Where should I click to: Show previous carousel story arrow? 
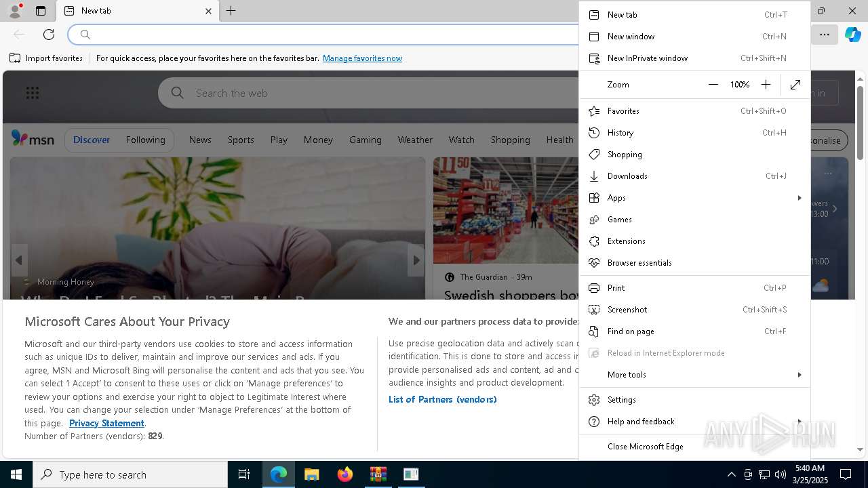19,260
